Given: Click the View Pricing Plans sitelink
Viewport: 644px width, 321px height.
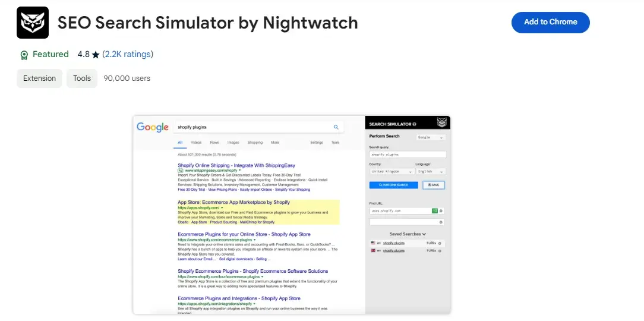Looking at the screenshot, I should pyautogui.click(x=223, y=190).
